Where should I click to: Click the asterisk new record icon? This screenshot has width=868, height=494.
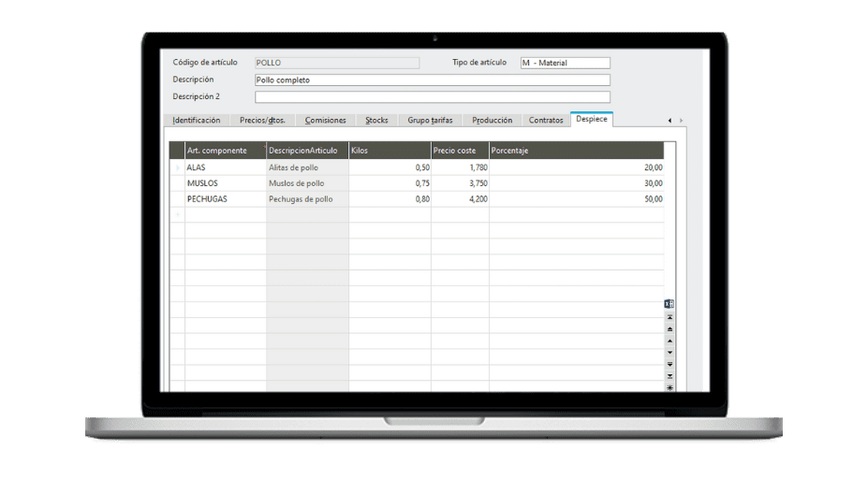click(669, 387)
